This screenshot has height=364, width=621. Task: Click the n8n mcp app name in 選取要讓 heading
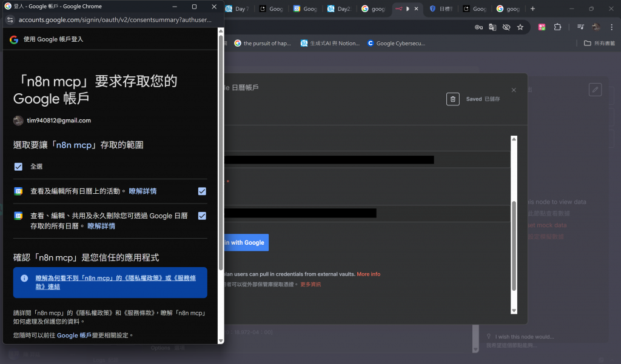[73, 145]
